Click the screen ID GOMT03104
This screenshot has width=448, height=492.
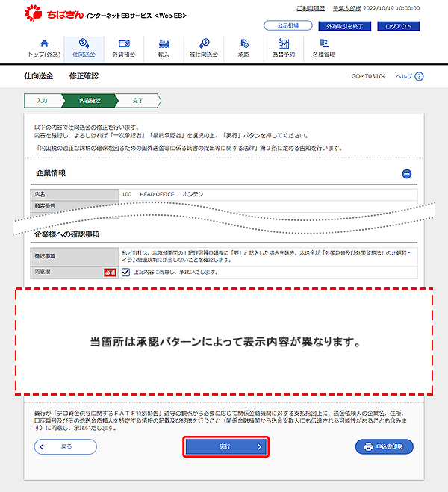coord(368,76)
